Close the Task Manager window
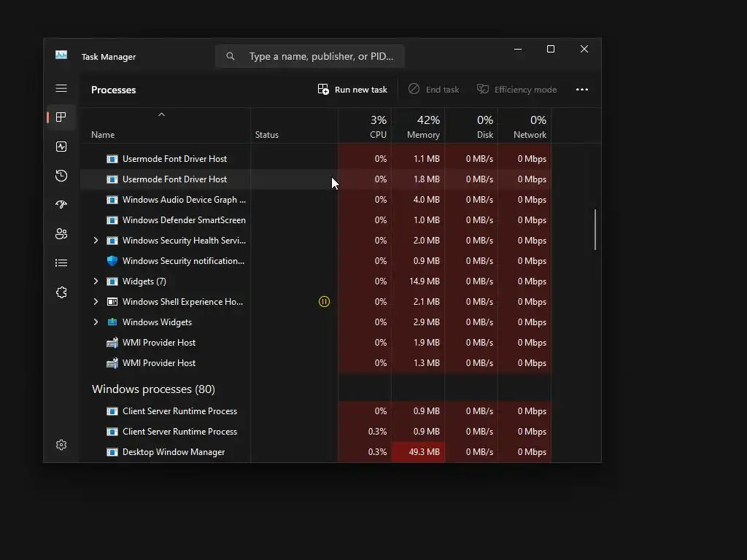Image resolution: width=747 pixels, height=560 pixels. [584, 49]
